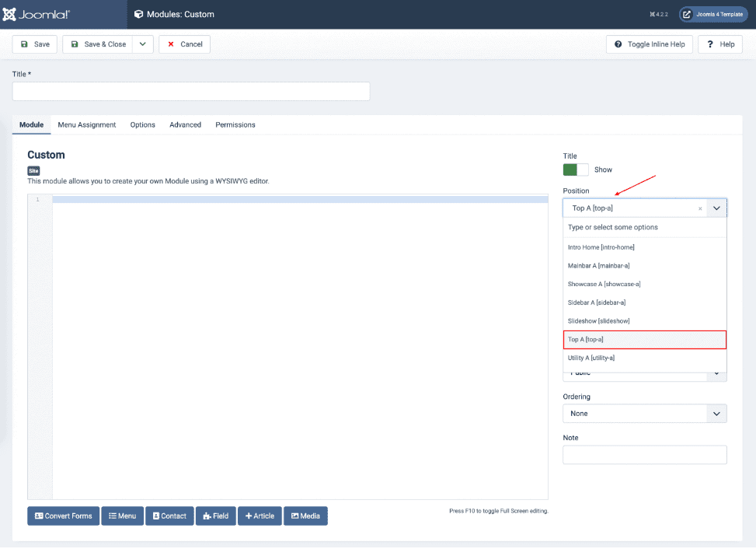Image resolution: width=756 pixels, height=549 pixels.
Task: Click the Joomla 4 Template external link
Action: (713, 14)
